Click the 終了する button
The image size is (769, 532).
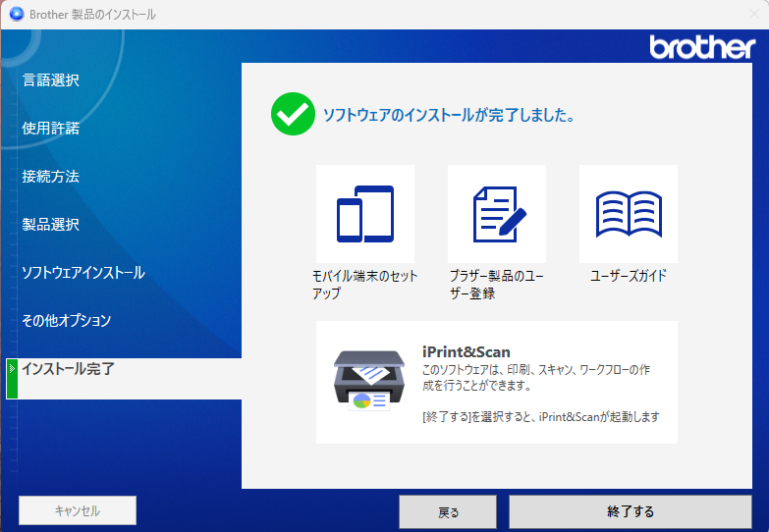pos(631,512)
